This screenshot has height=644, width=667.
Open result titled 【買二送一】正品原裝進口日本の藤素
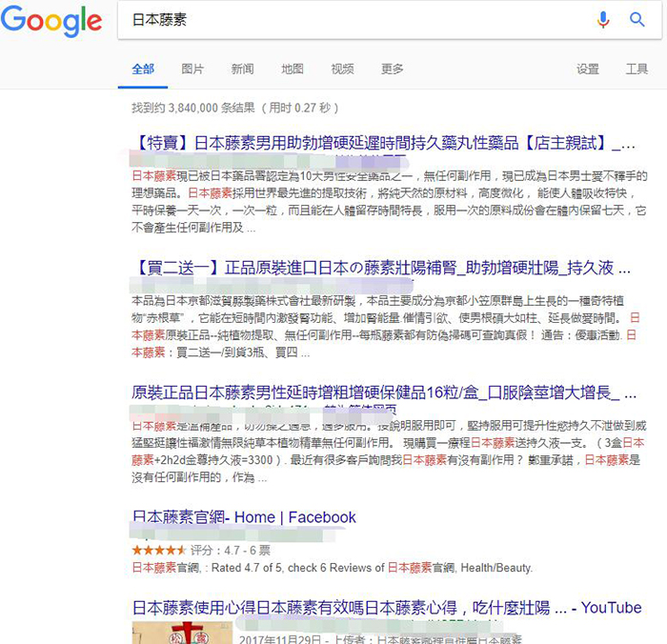(x=381, y=268)
